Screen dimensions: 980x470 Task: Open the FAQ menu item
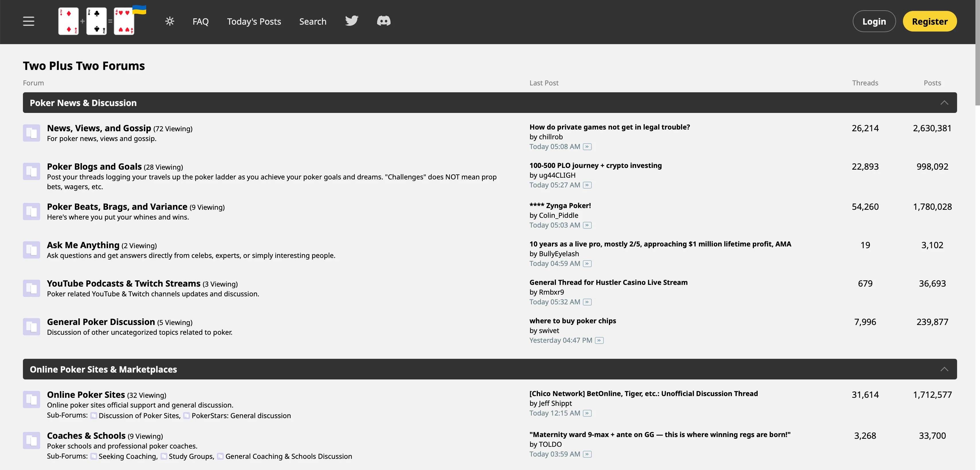click(201, 22)
